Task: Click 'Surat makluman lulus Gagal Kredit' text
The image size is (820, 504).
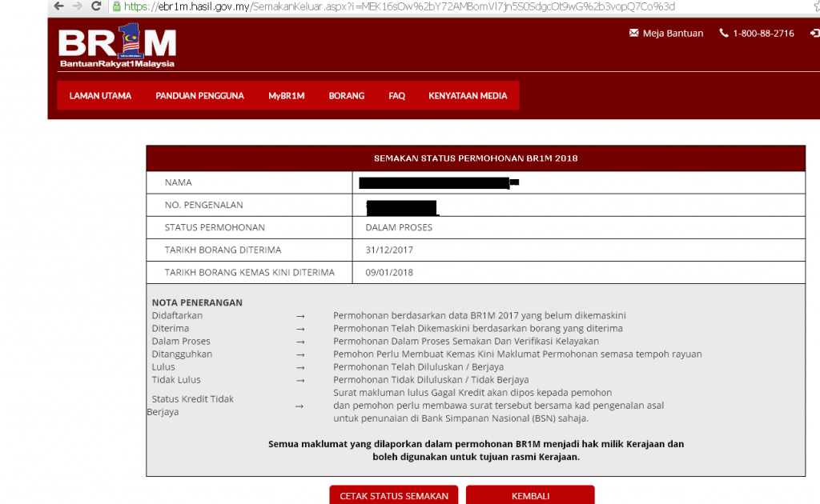Action: tap(472, 393)
